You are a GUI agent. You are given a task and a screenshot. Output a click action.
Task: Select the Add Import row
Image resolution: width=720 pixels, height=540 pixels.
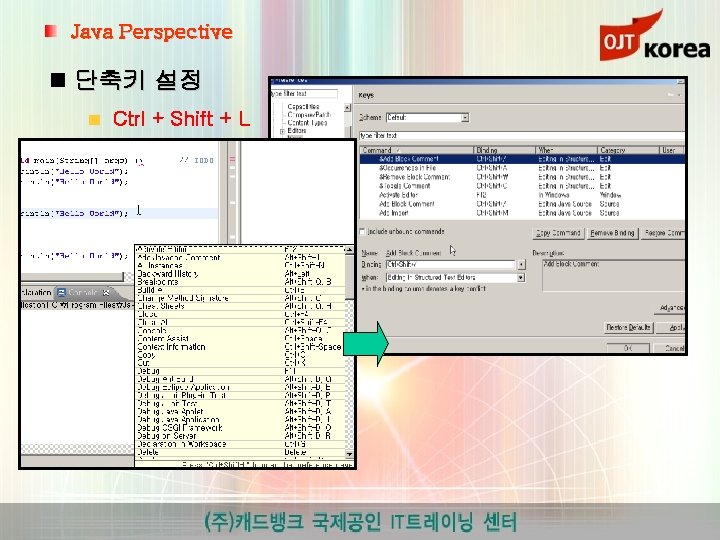pos(522,213)
